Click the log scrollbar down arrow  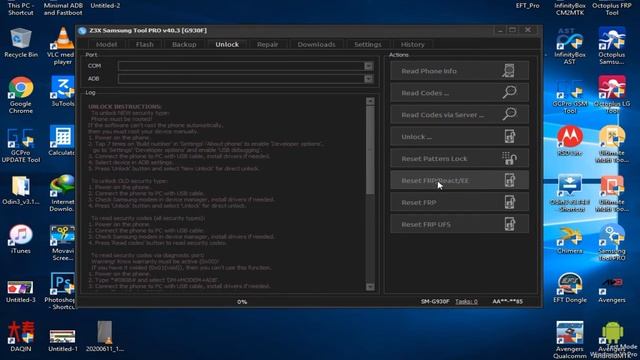[370, 287]
